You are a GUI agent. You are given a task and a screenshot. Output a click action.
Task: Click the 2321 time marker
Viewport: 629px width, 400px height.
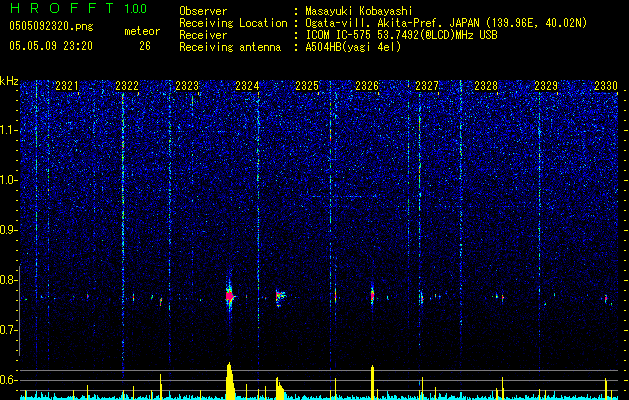click(x=67, y=86)
